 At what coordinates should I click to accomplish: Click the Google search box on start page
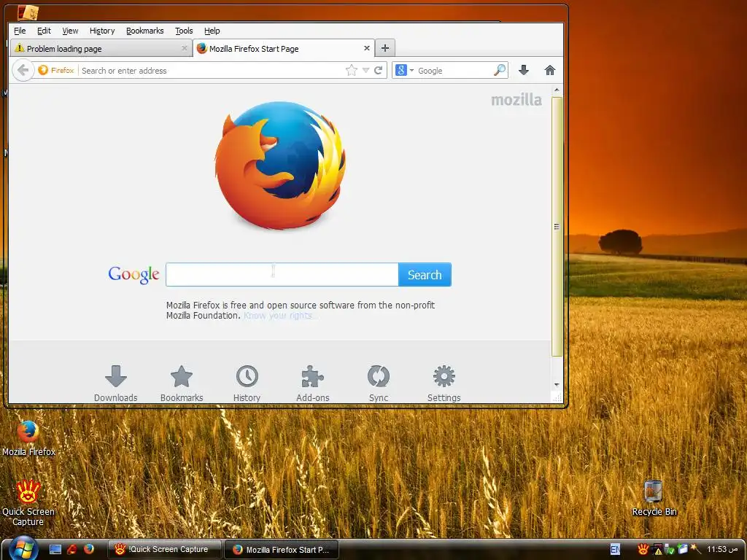tap(282, 275)
